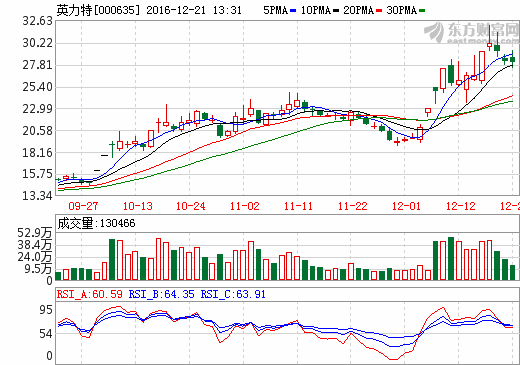Click the 15.75 price axis label

[x=37, y=174]
